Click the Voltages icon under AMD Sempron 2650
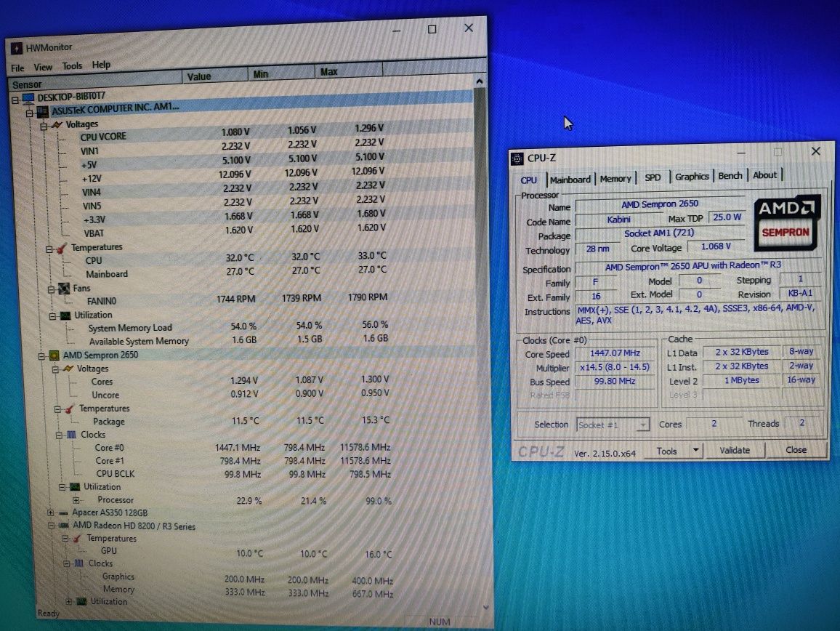The image size is (840, 631). 68,369
